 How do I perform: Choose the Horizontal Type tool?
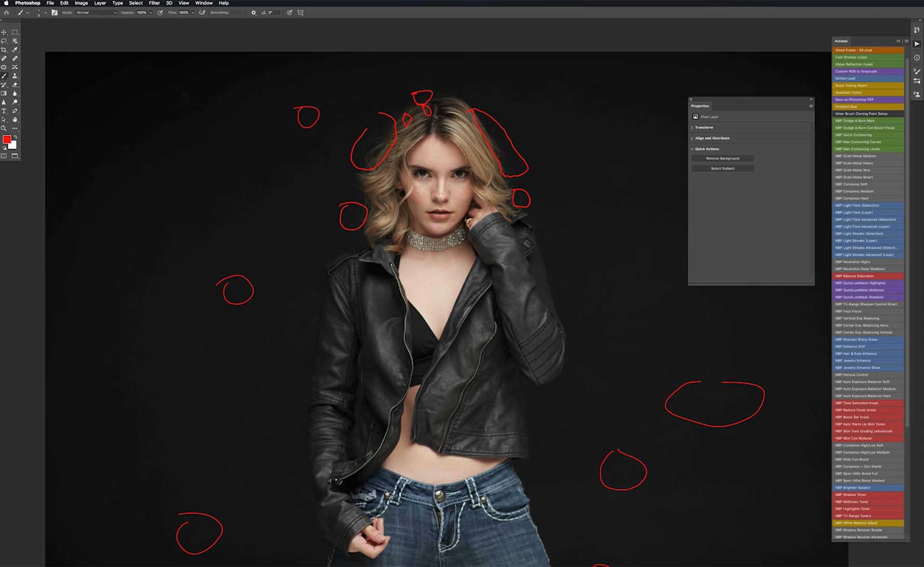pyautogui.click(x=4, y=111)
